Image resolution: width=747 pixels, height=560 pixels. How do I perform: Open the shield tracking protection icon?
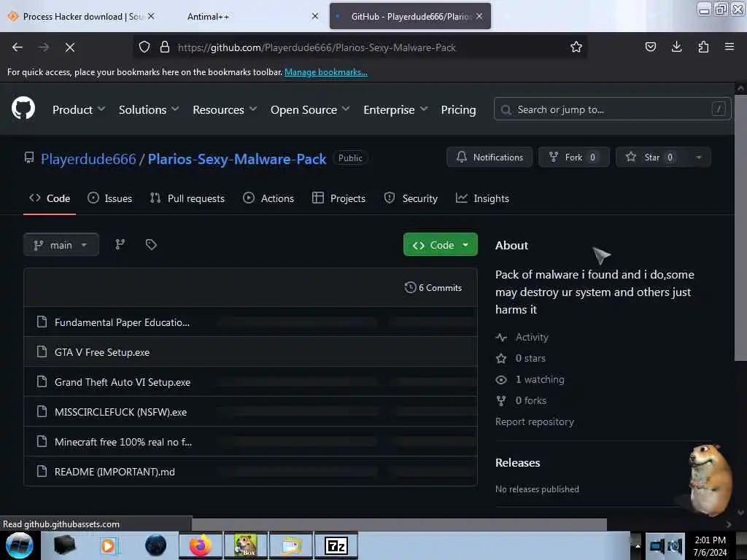coord(144,47)
